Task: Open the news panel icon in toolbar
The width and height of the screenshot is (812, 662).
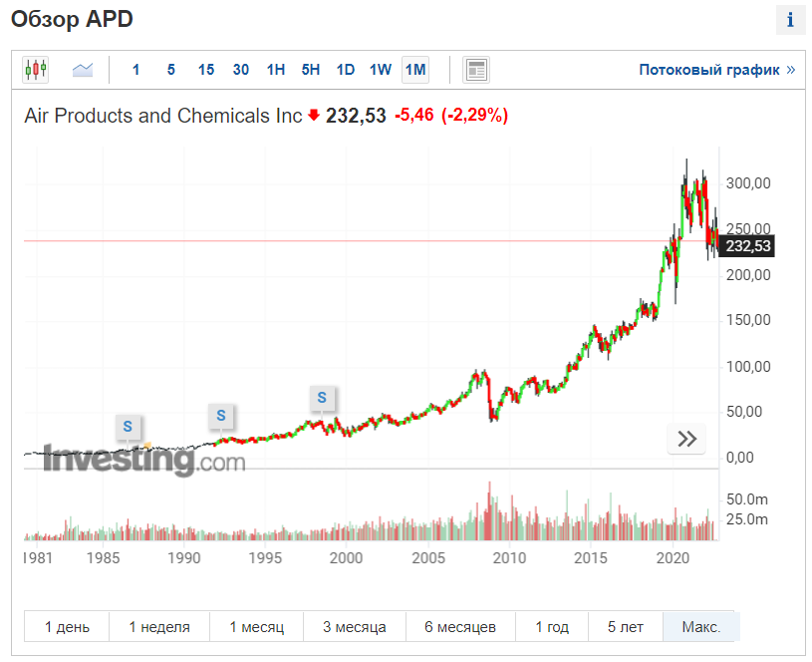Action: tap(476, 70)
